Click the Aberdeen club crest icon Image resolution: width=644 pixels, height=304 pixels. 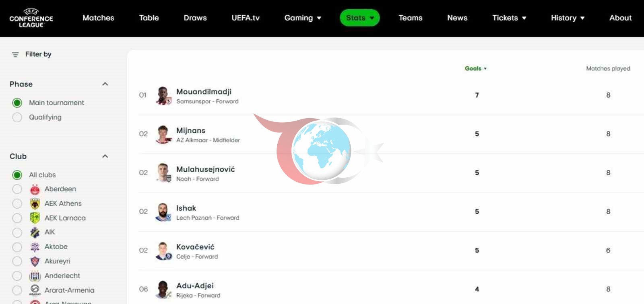[35, 189]
